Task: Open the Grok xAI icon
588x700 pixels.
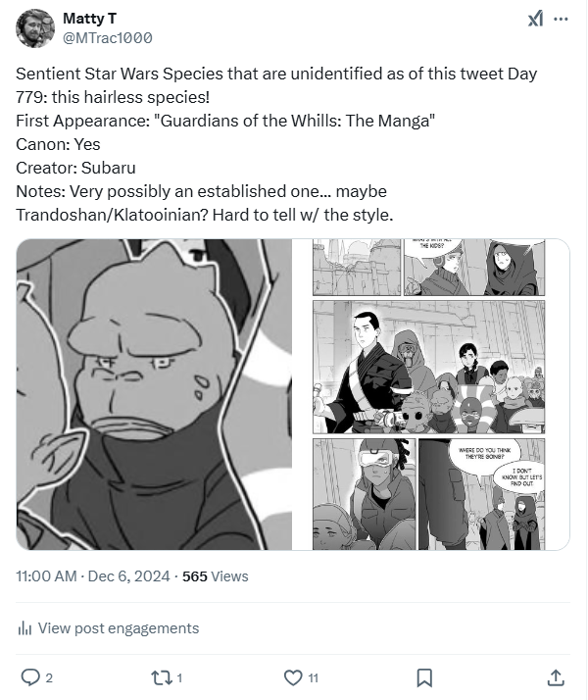Action: pos(535,19)
